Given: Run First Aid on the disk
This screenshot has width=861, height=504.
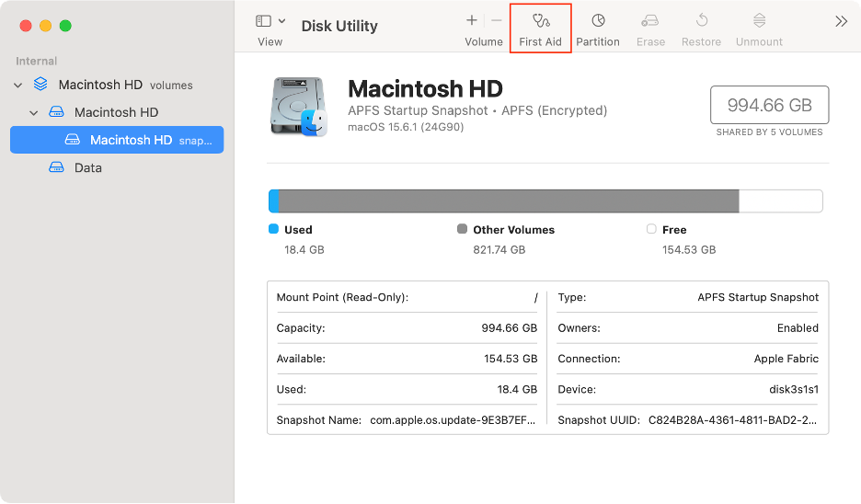Looking at the screenshot, I should coord(541,29).
